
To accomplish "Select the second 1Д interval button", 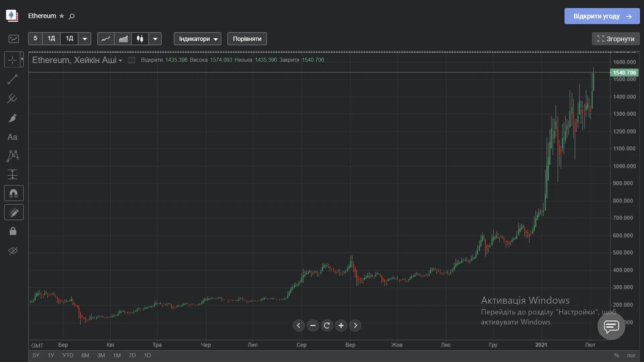I will point(69,39).
